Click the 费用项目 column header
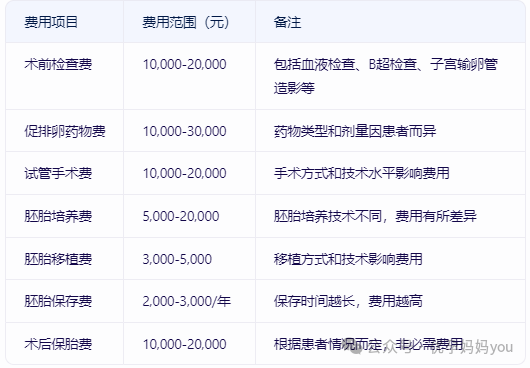 (x=51, y=22)
